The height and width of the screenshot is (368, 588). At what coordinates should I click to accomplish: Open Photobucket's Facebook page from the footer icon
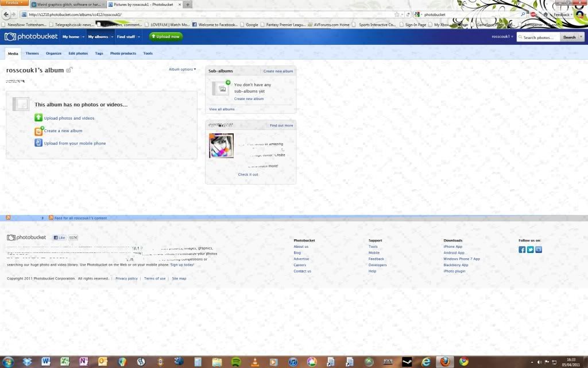click(522, 250)
